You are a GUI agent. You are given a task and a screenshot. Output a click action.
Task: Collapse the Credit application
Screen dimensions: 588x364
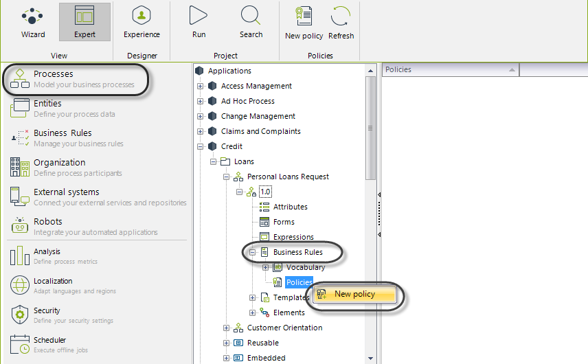[201, 146]
